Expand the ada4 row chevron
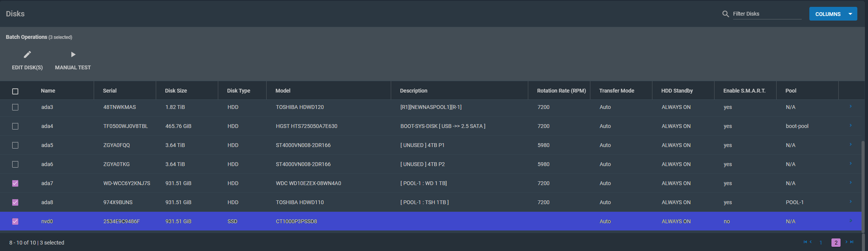The width and height of the screenshot is (868, 251). pyautogui.click(x=850, y=126)
